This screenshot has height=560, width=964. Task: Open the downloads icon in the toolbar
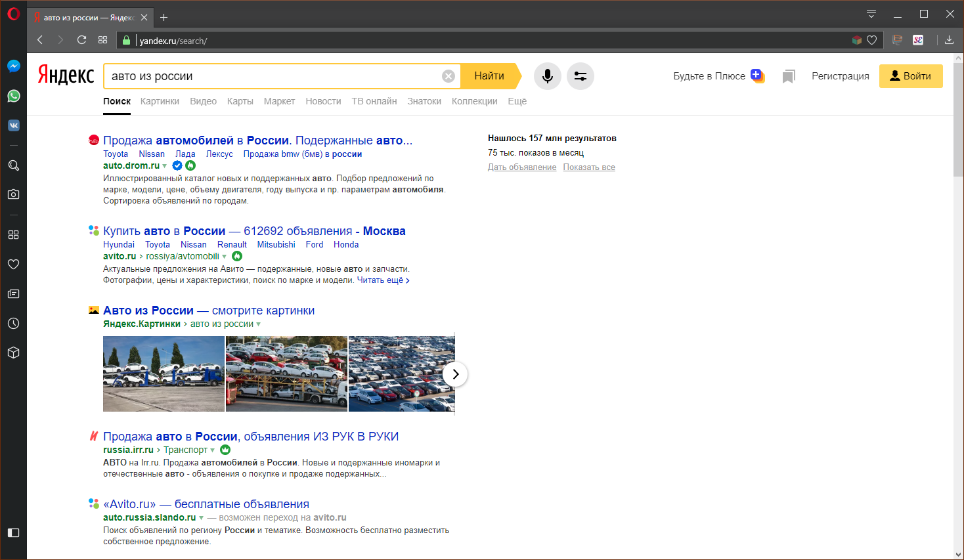(x=949, y=40)
